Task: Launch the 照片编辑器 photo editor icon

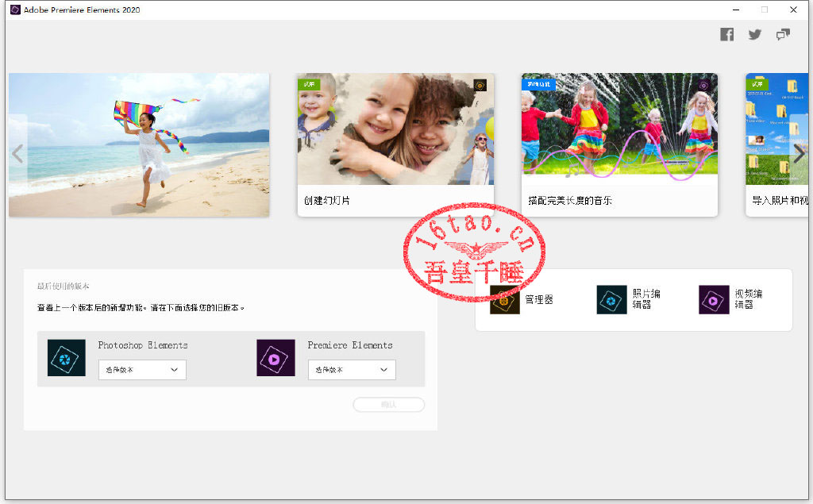Action: (611, 300)
